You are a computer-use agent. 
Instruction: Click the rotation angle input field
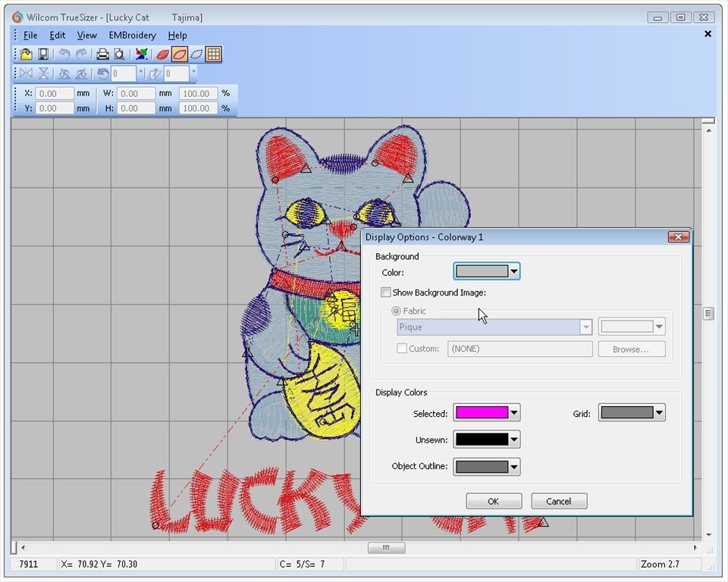click(x=124, y=74)
